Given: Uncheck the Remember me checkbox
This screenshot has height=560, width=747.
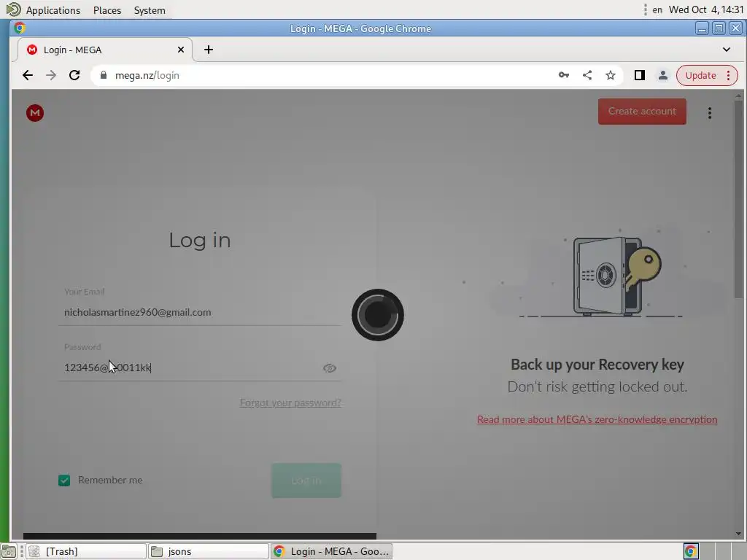Looking at the screenshot, I should click(x=64, y=481).
